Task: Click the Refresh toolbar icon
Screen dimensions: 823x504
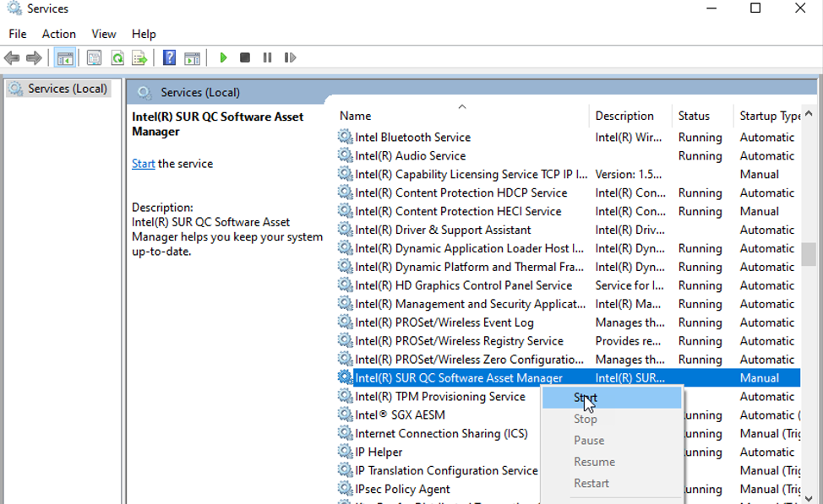Action: click(x=117, y=57)
